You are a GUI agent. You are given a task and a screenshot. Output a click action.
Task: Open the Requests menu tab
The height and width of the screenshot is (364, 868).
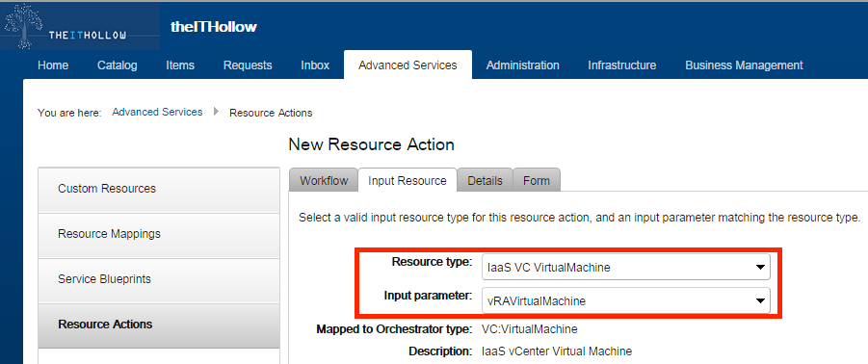tap(248, 65)
